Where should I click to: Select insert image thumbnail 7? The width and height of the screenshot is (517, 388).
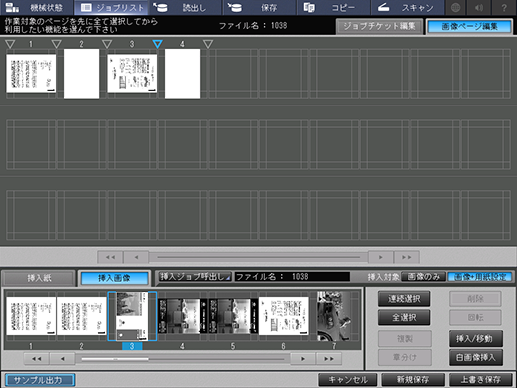[x=334, y=316]
